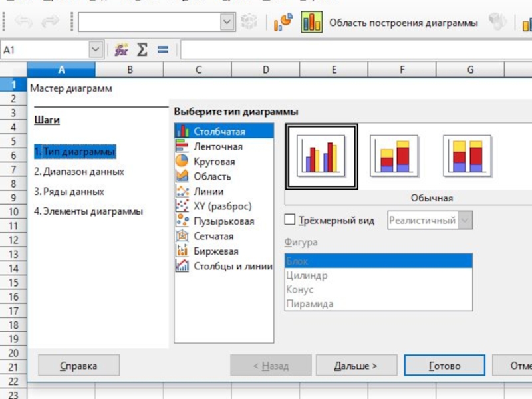Click the Готово button
Viewport: 532px width, 399px height.
(444, 366)
